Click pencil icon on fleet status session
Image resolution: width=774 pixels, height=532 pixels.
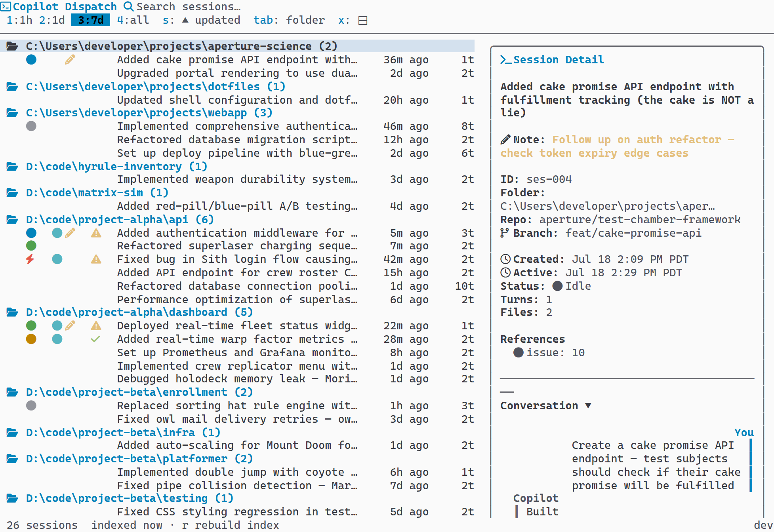70,326
